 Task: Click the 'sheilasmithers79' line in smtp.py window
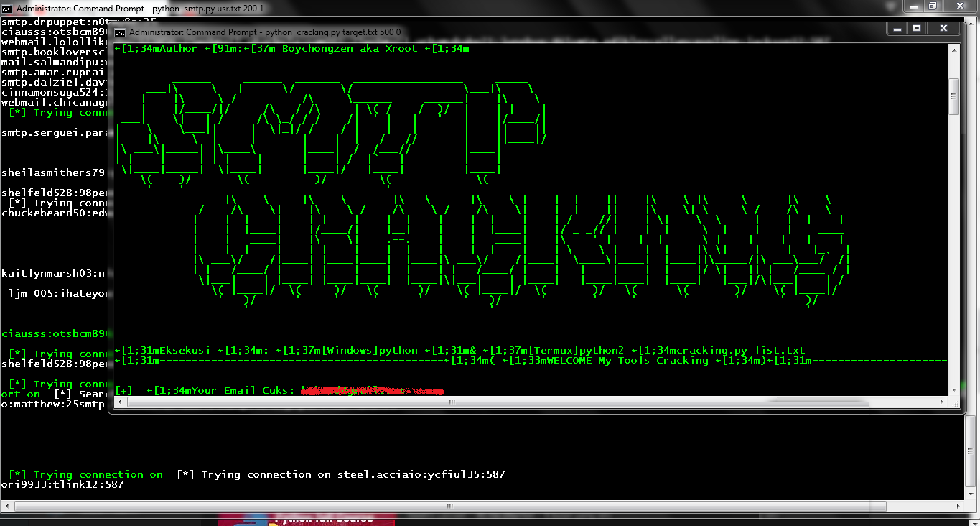point(53,173)
